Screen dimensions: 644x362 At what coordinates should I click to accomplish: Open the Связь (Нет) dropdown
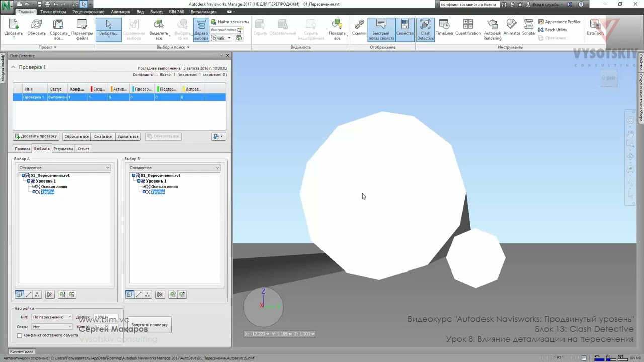tap(52, 327)
